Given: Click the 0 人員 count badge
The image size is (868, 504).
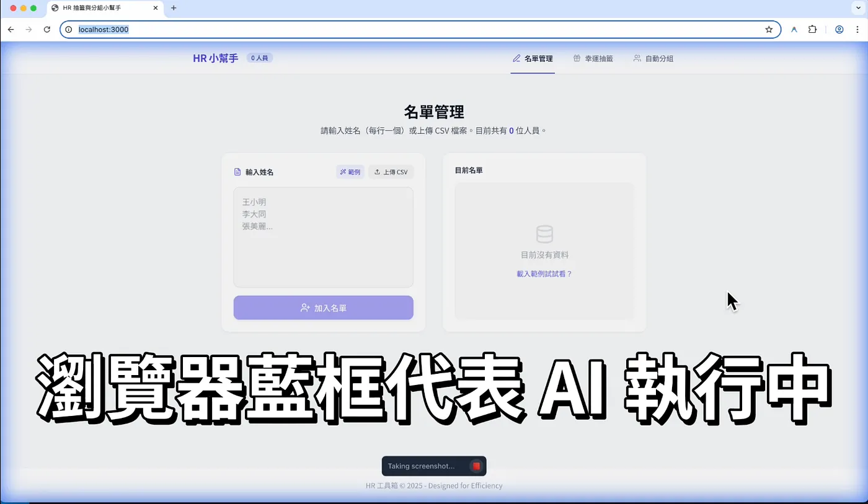Looking at the screenshot, I should pos(260,58).
